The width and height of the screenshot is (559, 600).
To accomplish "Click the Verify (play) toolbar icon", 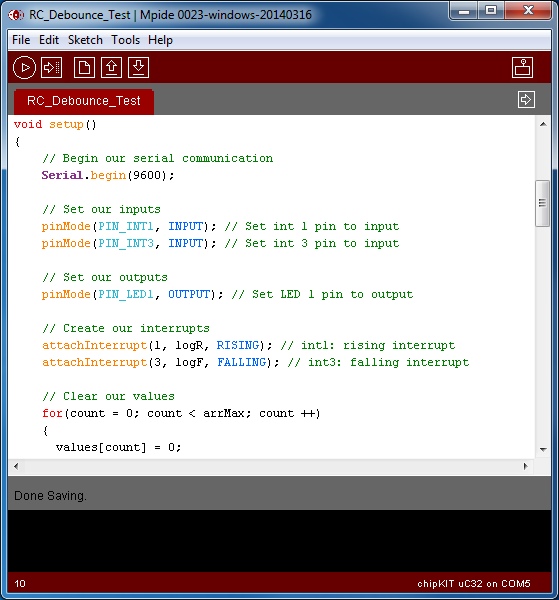I will click(x=24, y=68).
